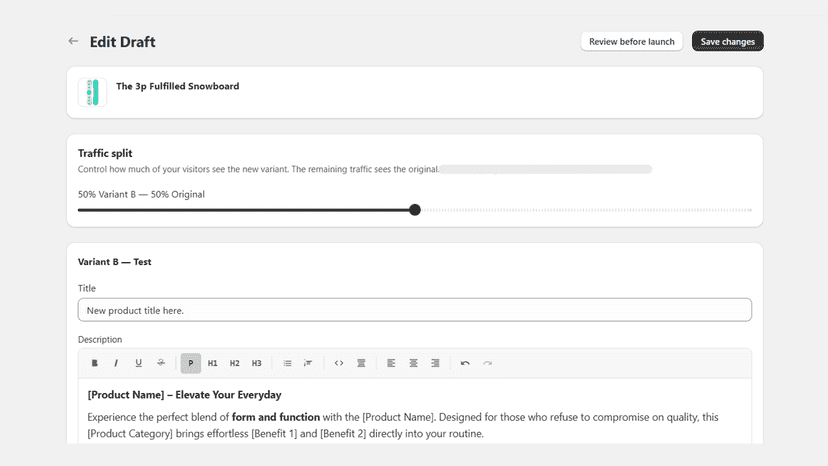Viewport: 828px width, 466px height.
Task: Click the 'Variant B — Test' heading
Action: coord(115,262)
